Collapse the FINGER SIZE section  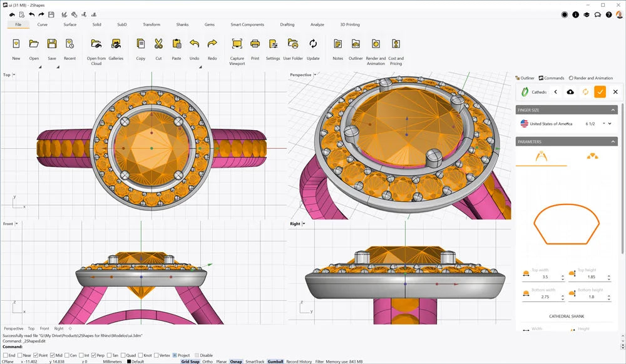613,110
